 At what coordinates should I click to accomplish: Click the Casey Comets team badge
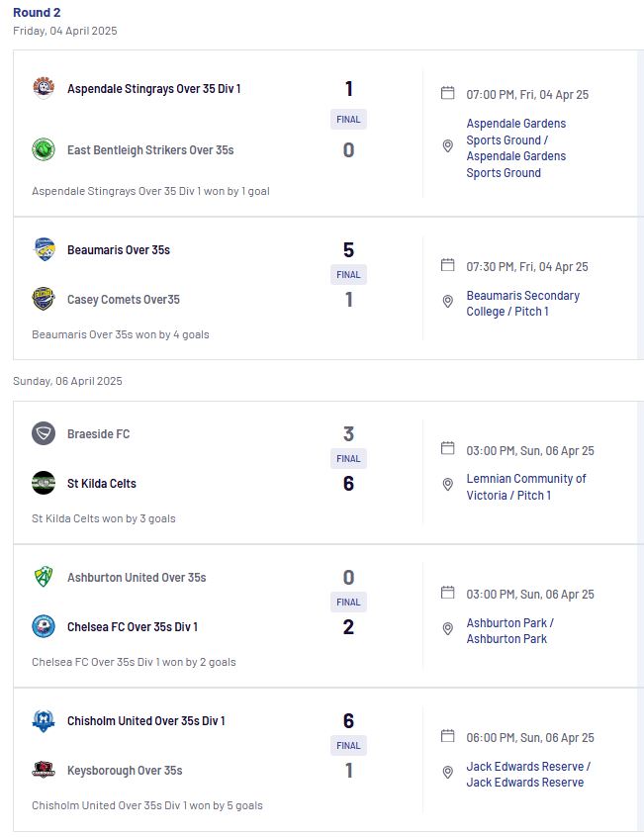pos(44,300)
